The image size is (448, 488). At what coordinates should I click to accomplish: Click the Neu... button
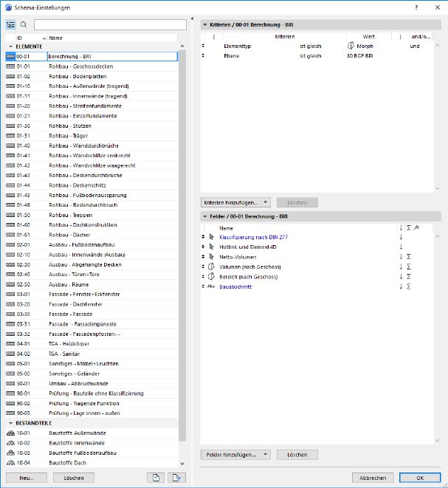pyautogui.click(x=27, y=478)
